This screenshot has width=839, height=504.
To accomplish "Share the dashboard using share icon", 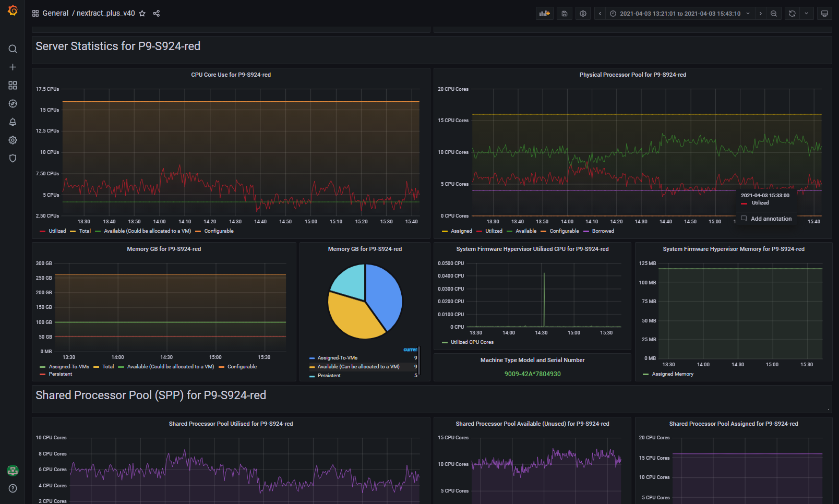I will (156, 14).
